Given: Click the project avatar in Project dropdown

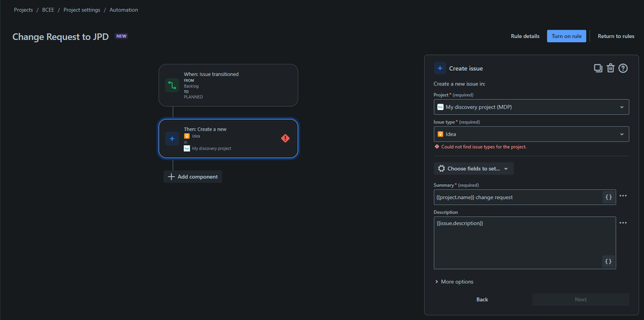Looking at the screenshot, I should 440,107.
